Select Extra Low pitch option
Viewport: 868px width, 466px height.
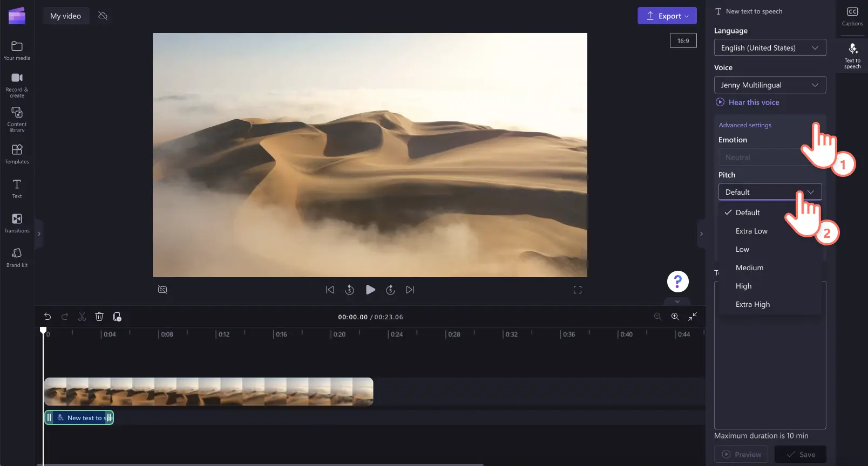click(x=770, y=231)
